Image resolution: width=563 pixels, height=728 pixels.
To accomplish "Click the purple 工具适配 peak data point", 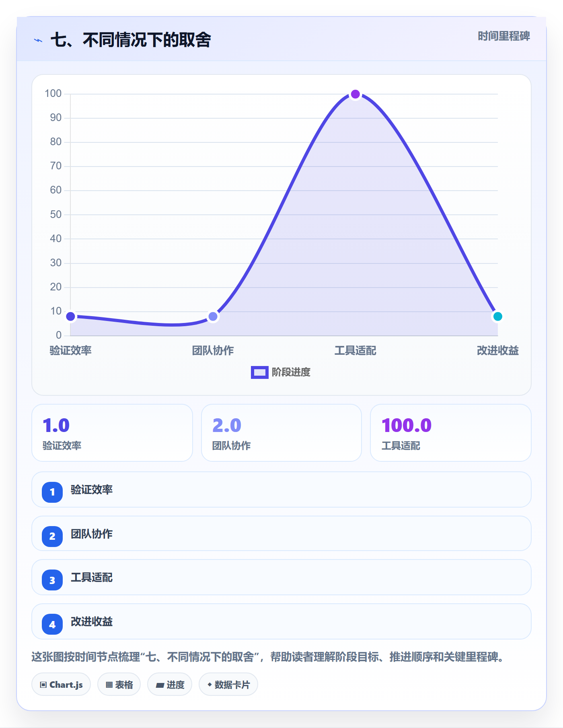I will [x=355, y=94].
